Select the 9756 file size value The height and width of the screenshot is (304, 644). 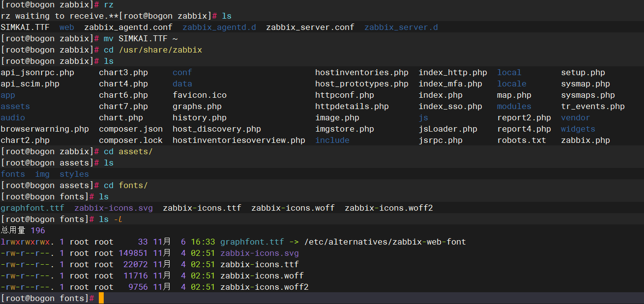[x=138, y=287]
